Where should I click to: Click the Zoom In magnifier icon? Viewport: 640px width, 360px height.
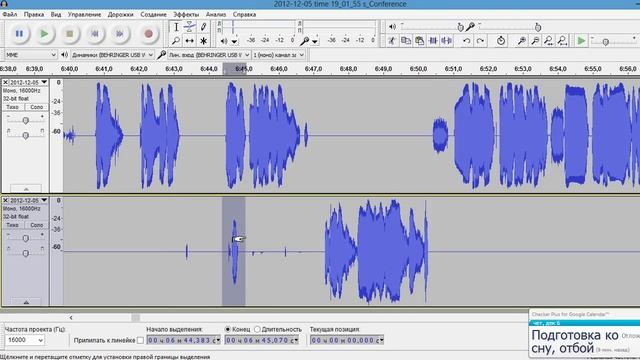(521, 40)
